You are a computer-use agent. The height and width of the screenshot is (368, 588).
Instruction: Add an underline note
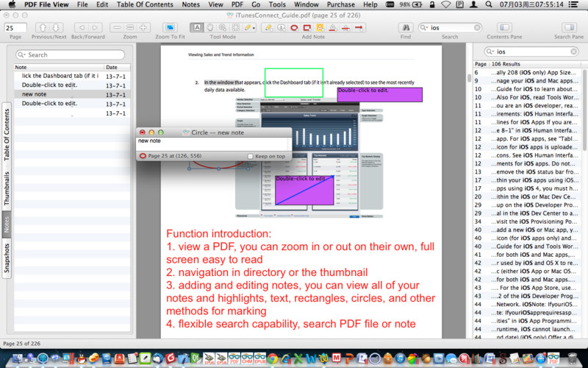click(333, 27)
